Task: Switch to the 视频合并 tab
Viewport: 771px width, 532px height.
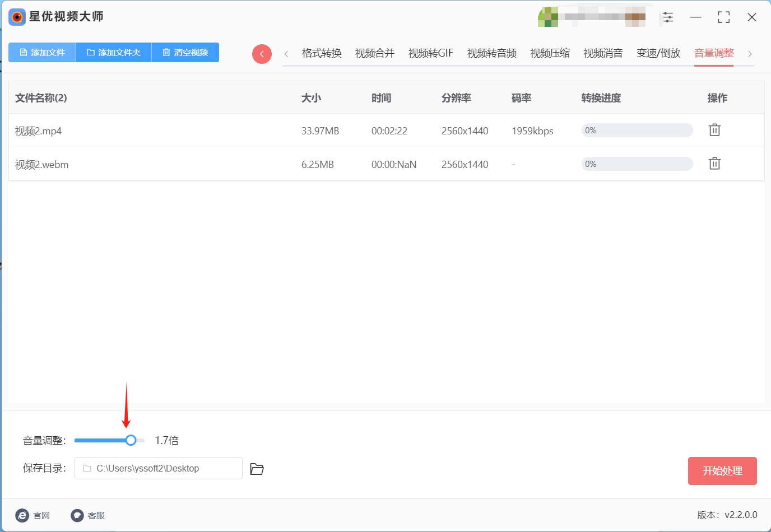Action: click(375, 53)
